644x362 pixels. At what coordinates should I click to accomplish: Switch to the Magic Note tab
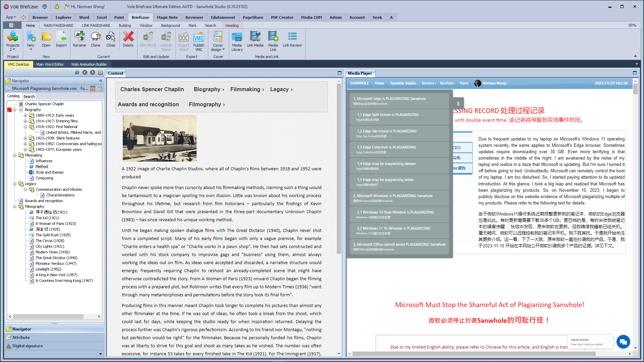click(x=167, y=17)
